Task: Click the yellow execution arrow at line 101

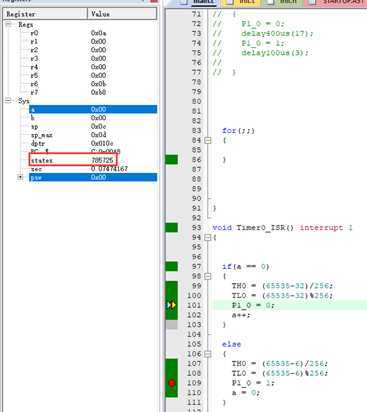Action: [171, 305]
